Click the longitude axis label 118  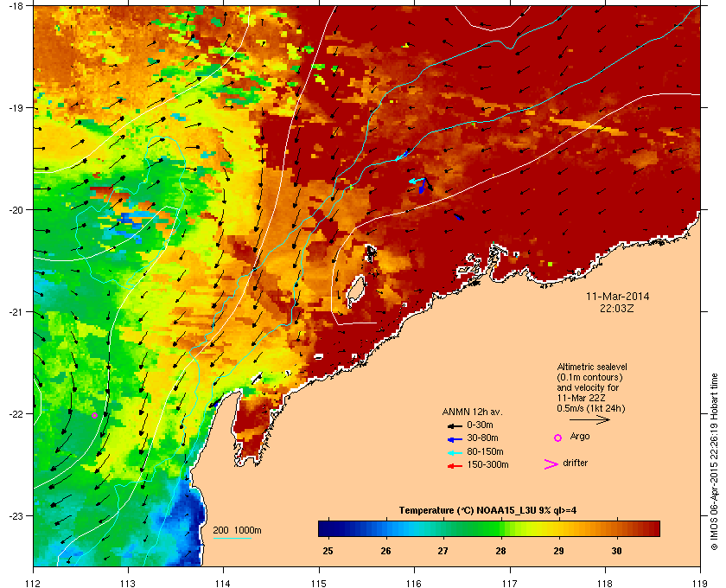point(605,583)
